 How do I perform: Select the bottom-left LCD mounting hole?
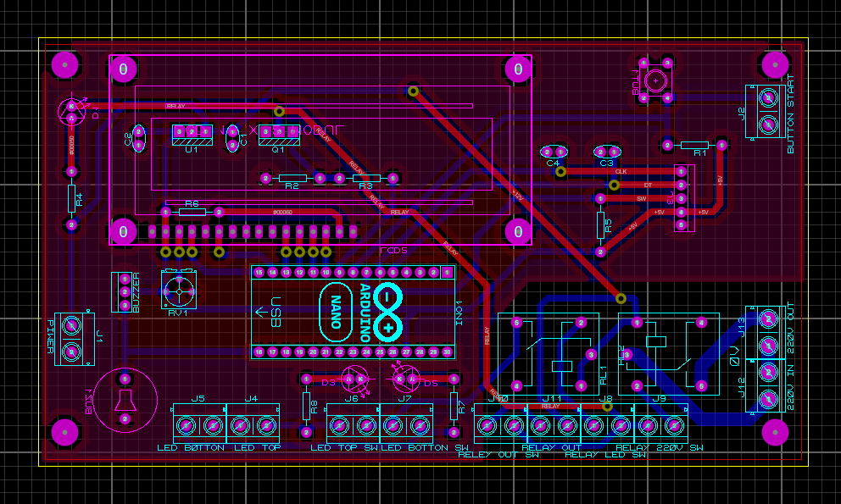124,231
